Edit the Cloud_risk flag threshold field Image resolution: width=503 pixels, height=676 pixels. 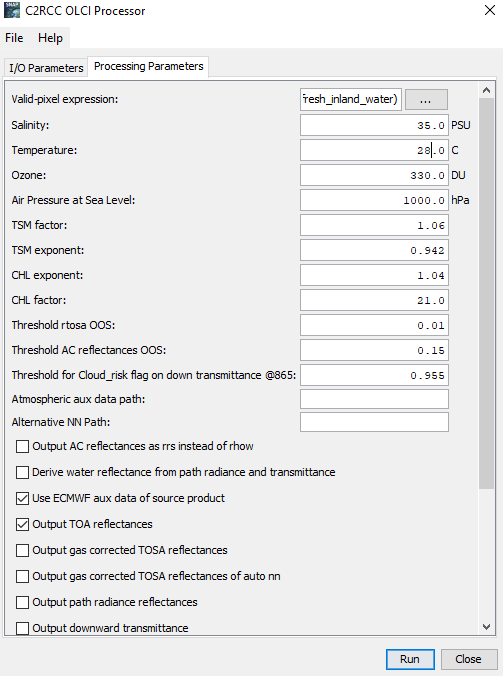point(374,375)
